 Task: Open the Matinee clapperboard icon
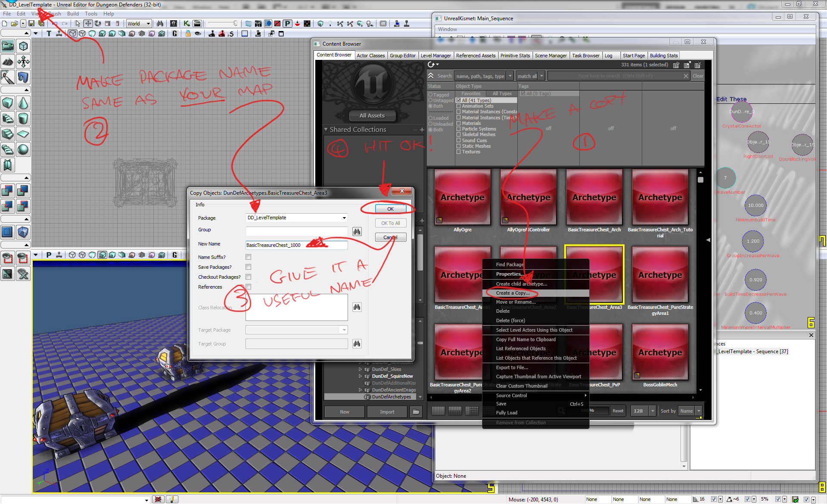click(x=197, y=24)
